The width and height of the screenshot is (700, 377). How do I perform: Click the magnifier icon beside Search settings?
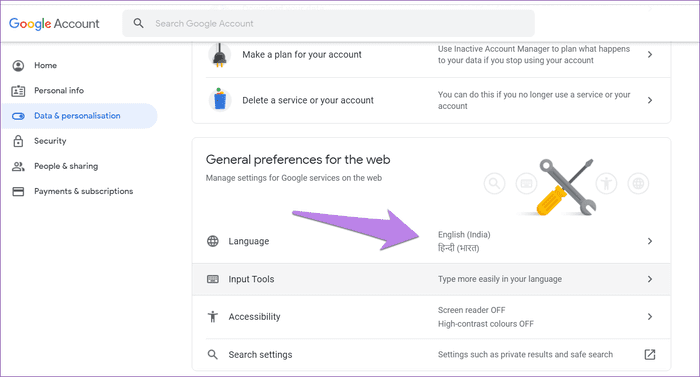tap(213, 355)
